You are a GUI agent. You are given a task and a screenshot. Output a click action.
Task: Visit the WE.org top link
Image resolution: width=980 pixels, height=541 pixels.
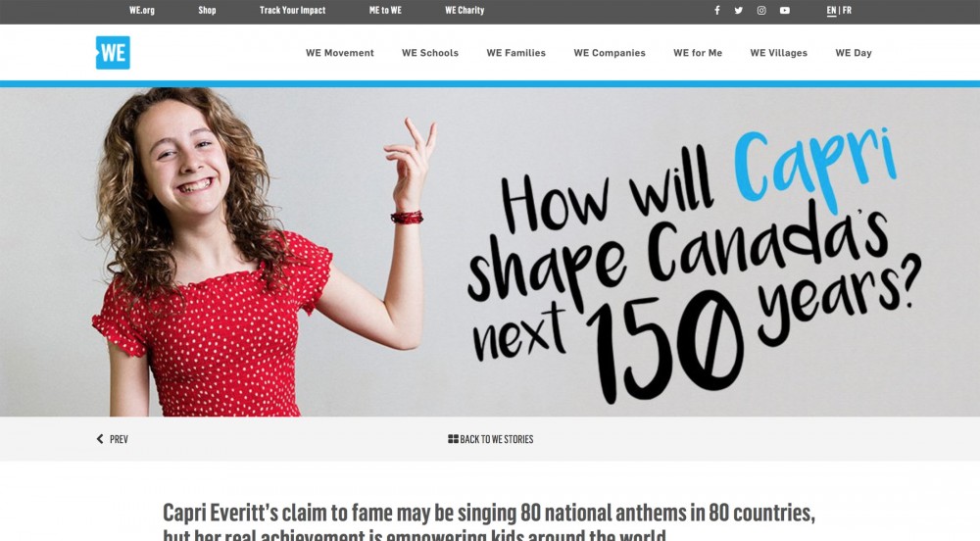pos(142,10)
